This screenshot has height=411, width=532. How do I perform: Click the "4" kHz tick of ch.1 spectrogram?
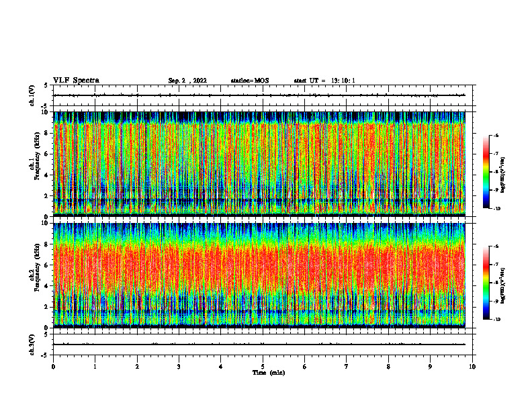click(x=46, y=175)
